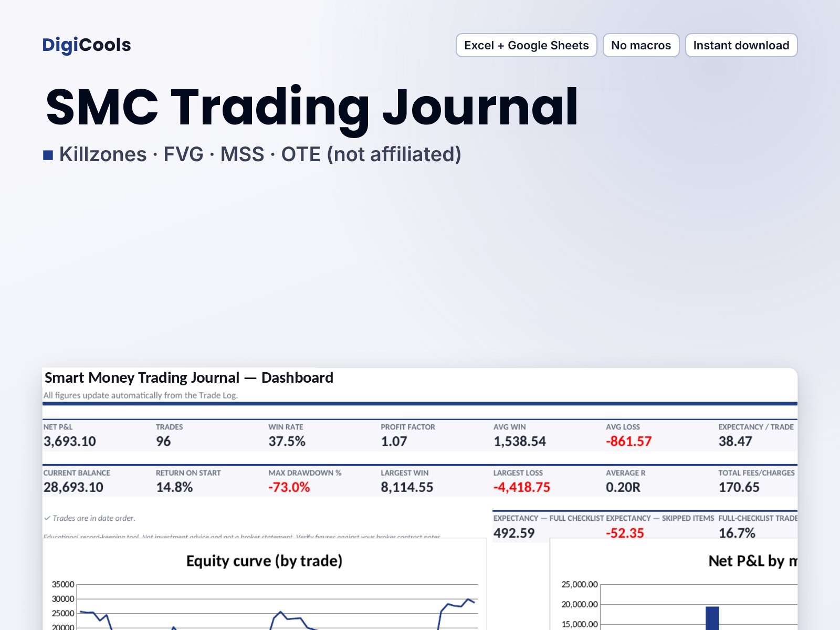840x630 pixels.
Task: Click the NET P&L label
Action: coord(58,427)
